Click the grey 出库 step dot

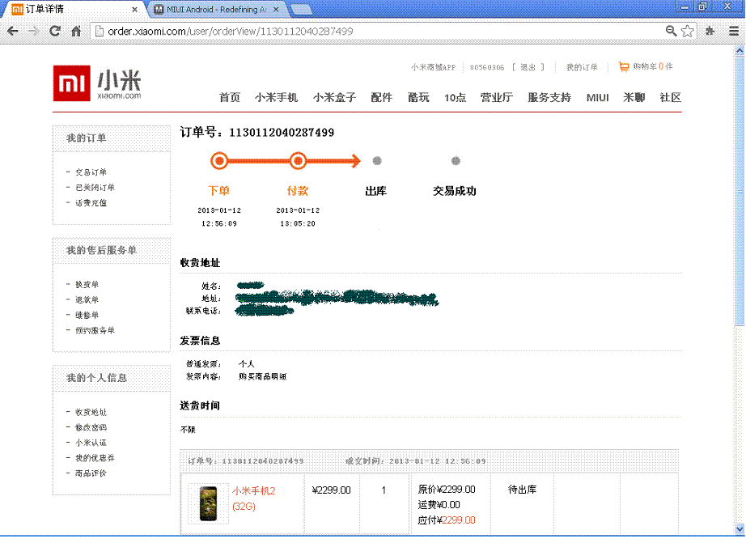377,161
